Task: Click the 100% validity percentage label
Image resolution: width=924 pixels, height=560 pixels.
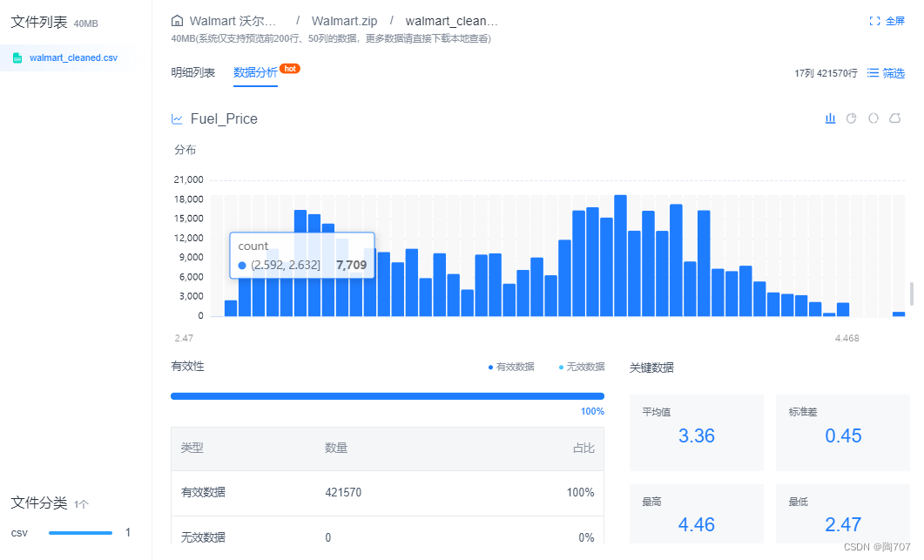Action: (x=592, y=411)
